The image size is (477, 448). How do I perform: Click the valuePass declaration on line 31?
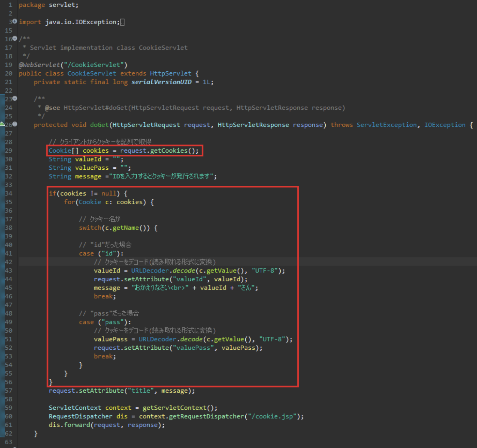[92, 168]
